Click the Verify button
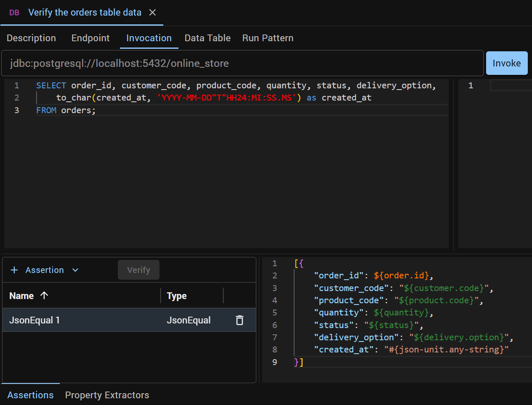 (x=138, y=270)
